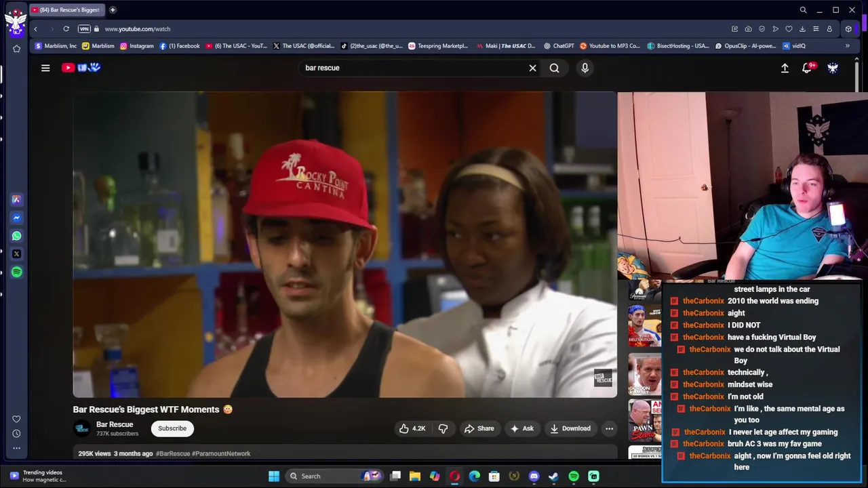The width and height of the screenshot is (868, 488).
Task: Open the Youtube to MP3 Co... bookmark
Action: coord(610,46)
